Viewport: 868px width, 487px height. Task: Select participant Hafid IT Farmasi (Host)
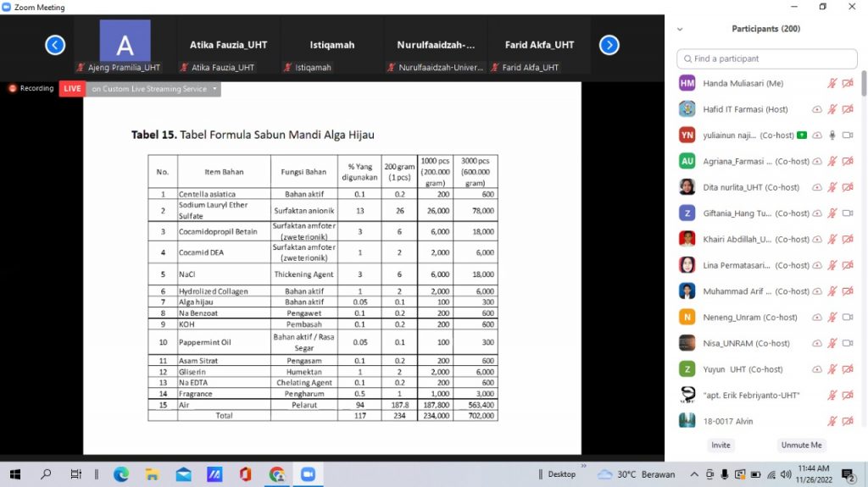coord(766,109)
